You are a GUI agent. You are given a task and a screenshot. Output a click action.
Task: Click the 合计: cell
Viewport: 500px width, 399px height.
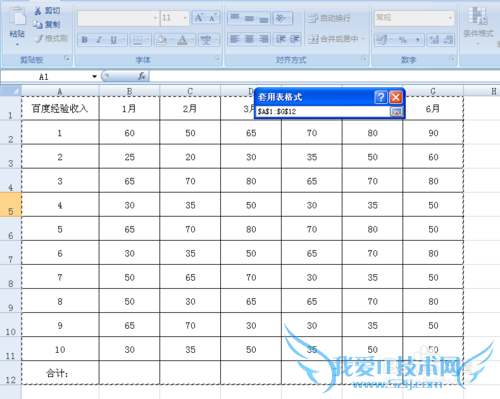pyautogui.click(x=60, y=373)
